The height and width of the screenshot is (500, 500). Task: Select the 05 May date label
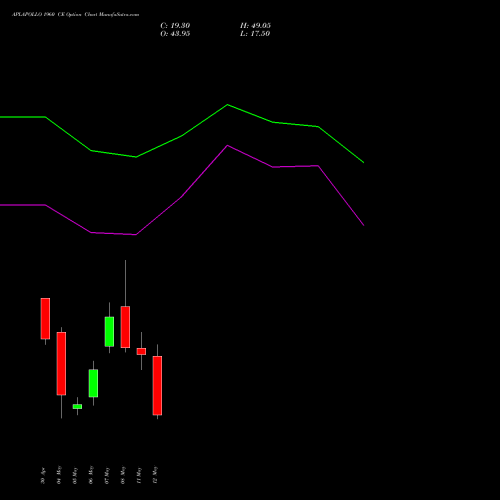(x=75, y=475)
